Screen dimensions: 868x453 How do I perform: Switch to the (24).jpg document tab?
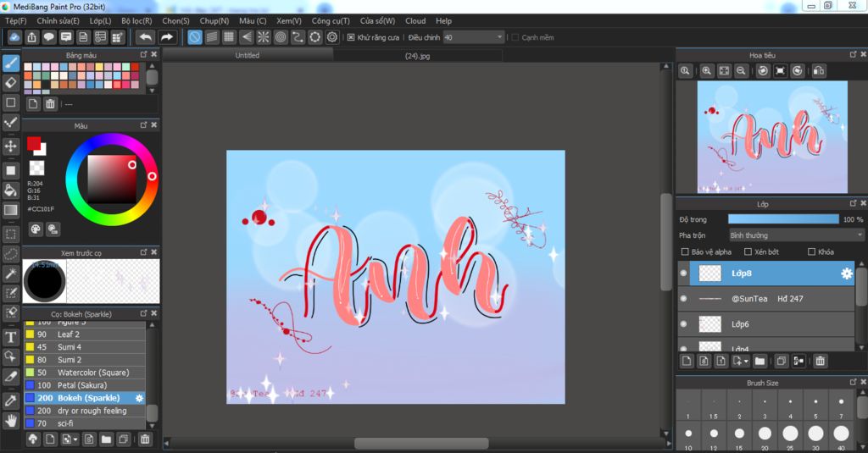pos(417,55)
